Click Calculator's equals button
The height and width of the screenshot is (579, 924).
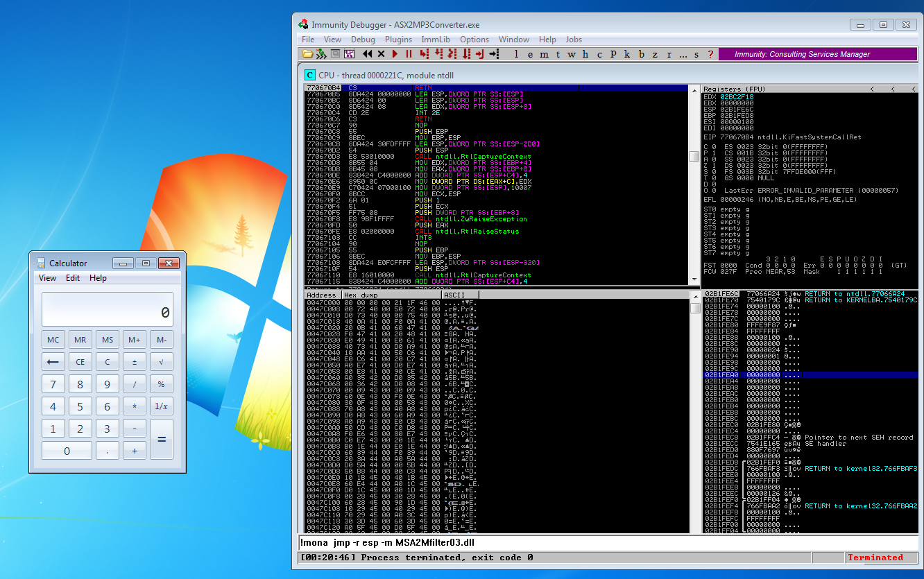tap(161, 439)
